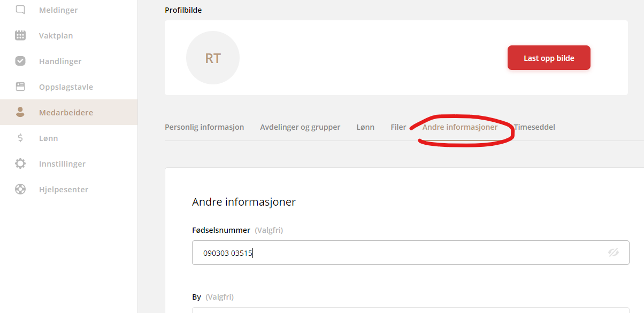Click the Handlinger checkmark icon
644x313 pixels.
pos(20,61)
